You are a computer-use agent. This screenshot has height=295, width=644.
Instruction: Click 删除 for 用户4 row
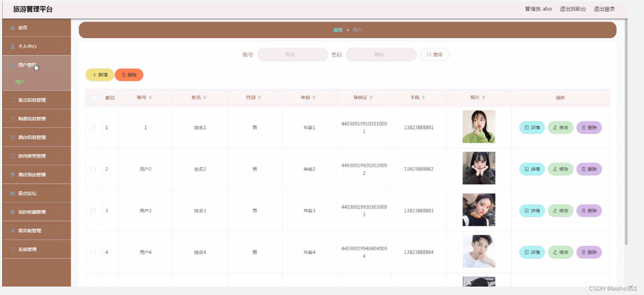pos(589,252)
